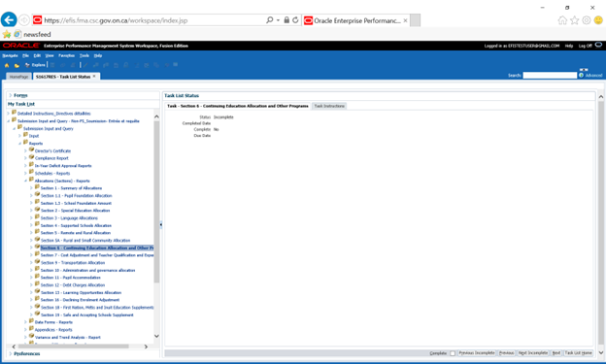The image size is (606, 364).
Task: Click the browser home icon
Action: (x=562, y=20)
